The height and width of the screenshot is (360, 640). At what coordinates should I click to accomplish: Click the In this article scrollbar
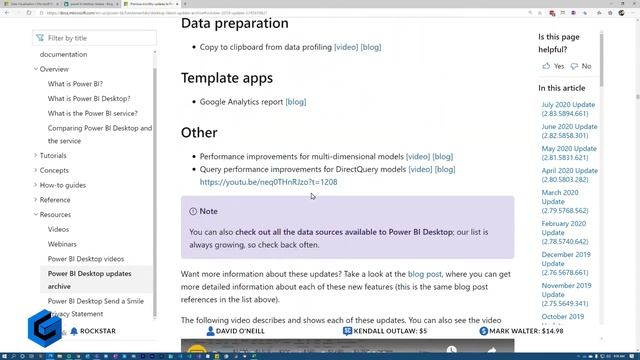(x=602, y=59)
